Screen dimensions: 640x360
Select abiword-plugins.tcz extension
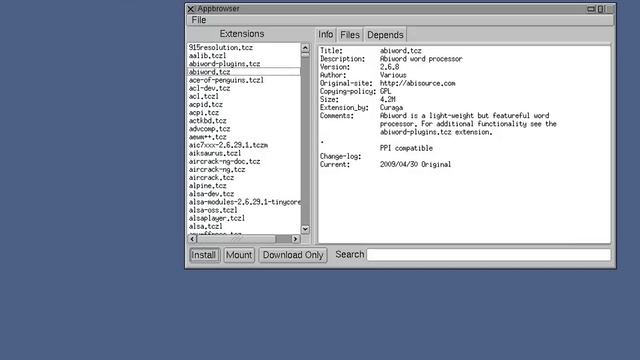[244, 64]
